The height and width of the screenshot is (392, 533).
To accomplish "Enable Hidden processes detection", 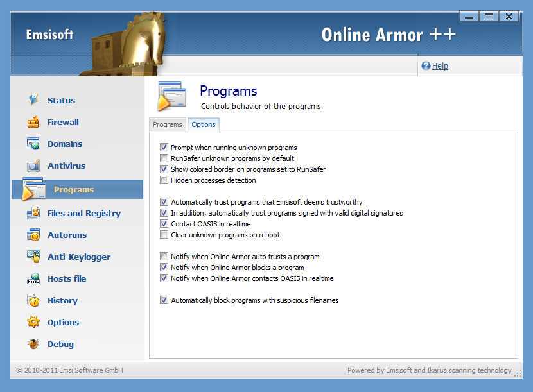I will click(164, 180).
